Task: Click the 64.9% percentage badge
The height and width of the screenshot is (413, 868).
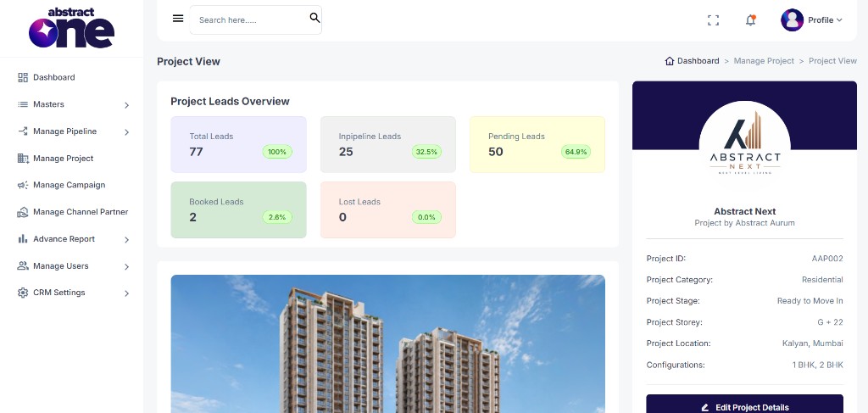Action: pos(576,152)
